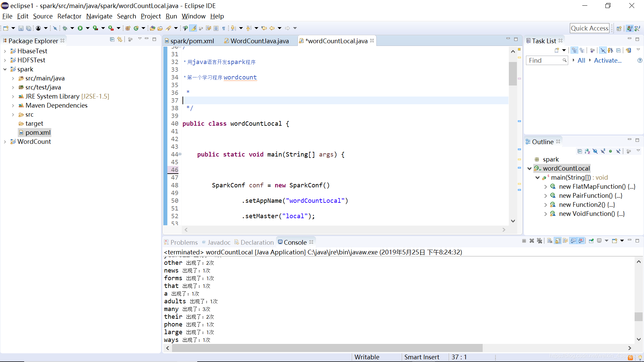Click the Activate... link in Task List
Viewport: 644px width, 362px height.
pyautogui.click(x=607, y=61)
